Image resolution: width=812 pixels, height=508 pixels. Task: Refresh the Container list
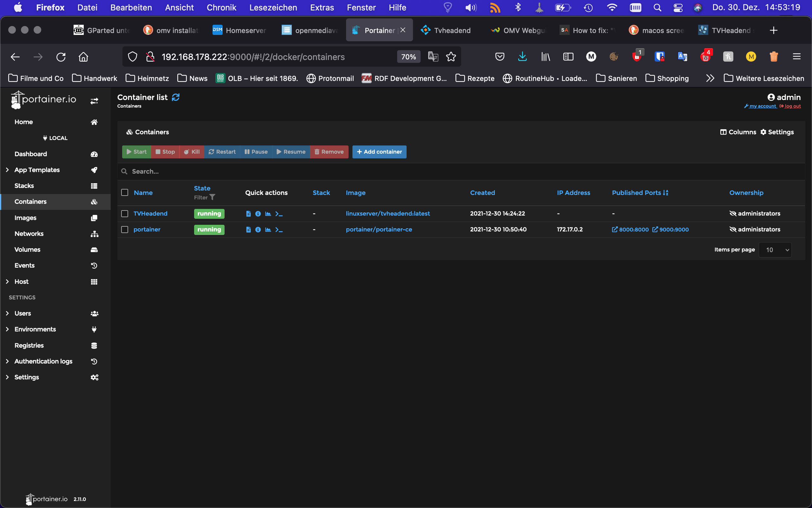pyautogui.click(x=175, y=97)
